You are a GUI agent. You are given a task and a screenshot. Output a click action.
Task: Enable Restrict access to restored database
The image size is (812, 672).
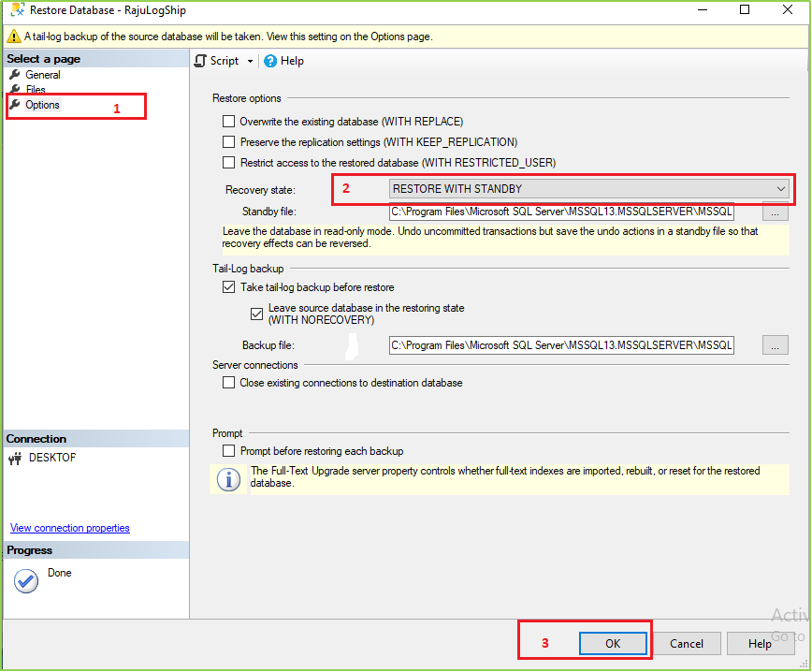pos(228,163)
